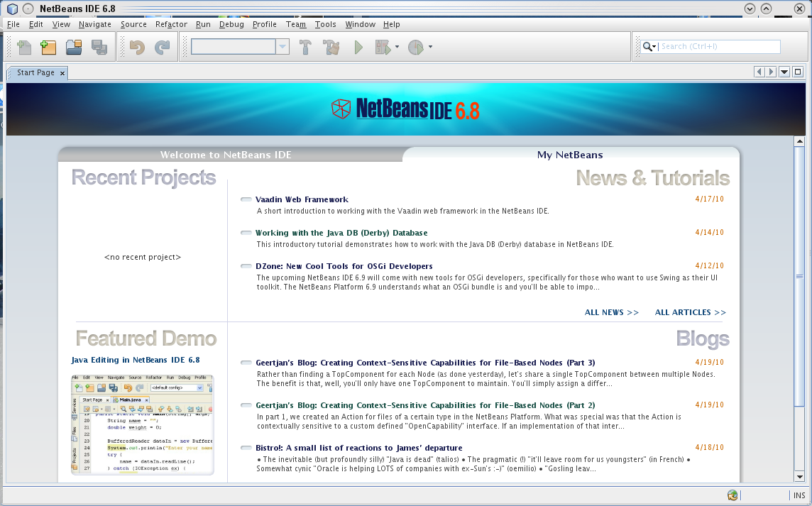
Task: Click the Start Page scroll up arrow
Action: [799, 141]
